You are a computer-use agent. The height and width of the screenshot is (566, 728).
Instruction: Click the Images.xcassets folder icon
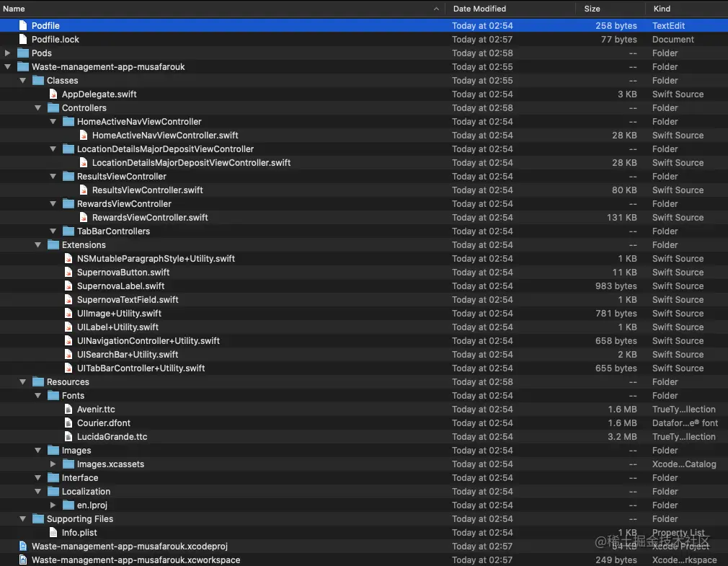(68, 464)
